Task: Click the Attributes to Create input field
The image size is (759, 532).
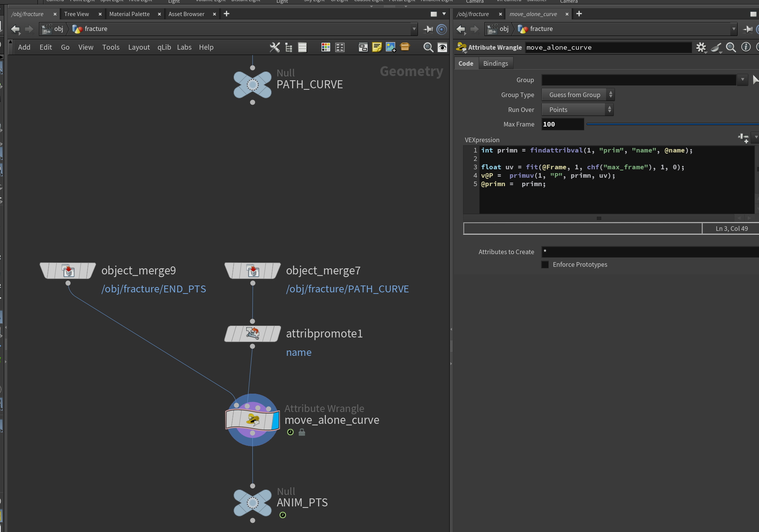Action: coord(650,252)
